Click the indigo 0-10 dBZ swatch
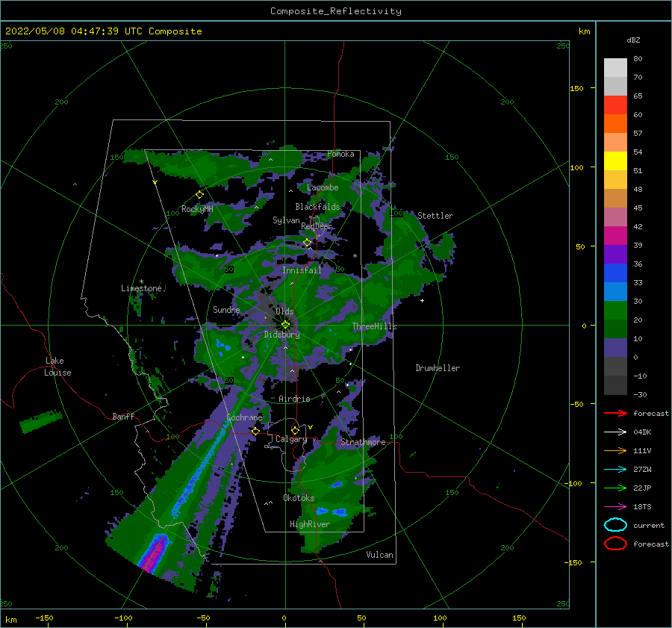This screenshot has height=628, width=672. (x=615, y=347)
